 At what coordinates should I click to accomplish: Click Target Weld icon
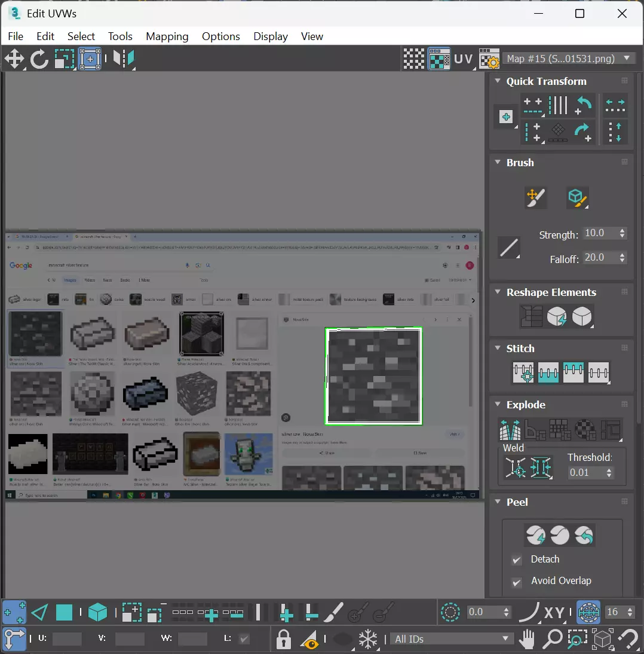[x=516, y=467]
